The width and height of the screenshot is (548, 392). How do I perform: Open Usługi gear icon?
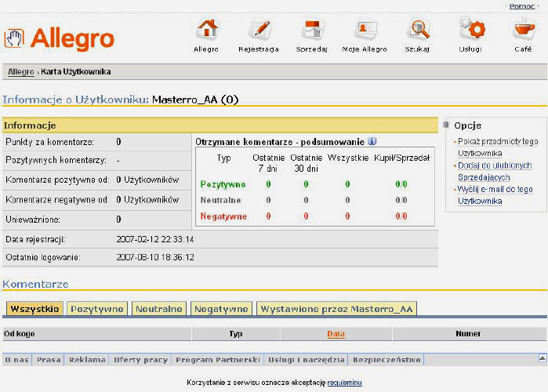coord(472,28)
